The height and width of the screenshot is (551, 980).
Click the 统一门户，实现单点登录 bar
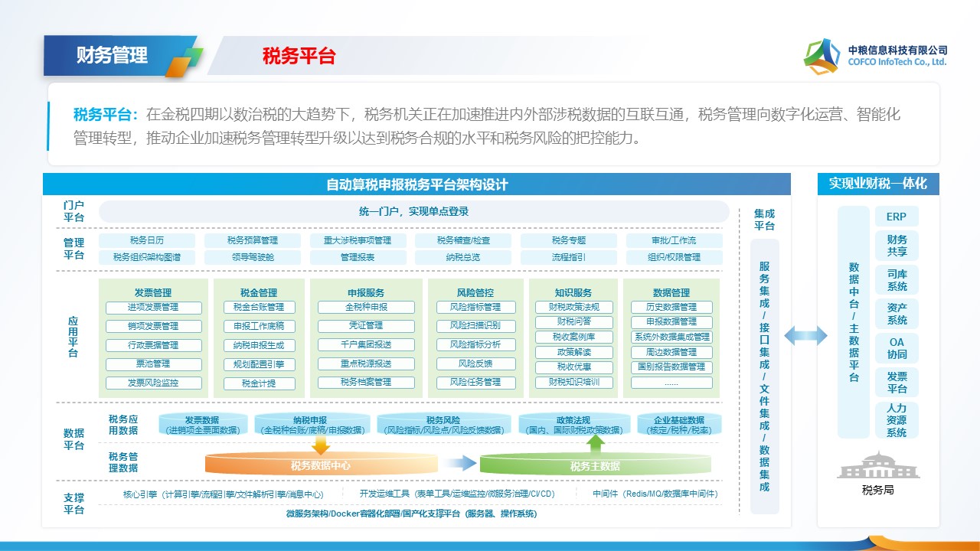(x=413, y=212)
